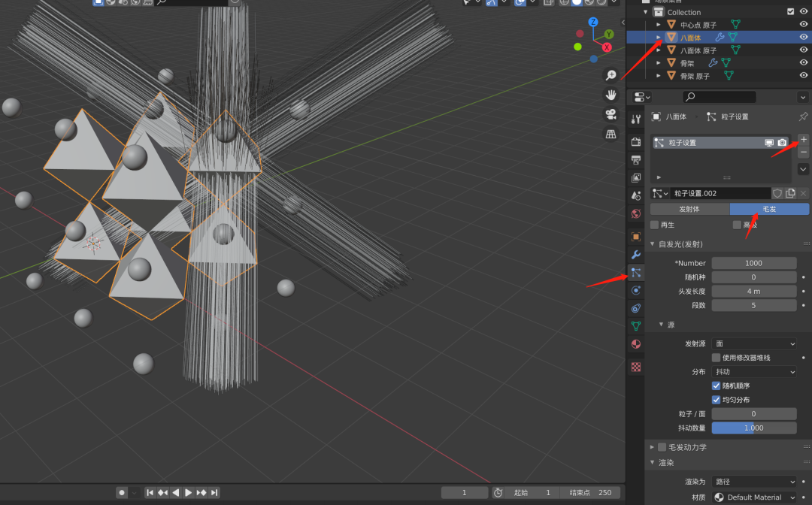Open the Object properties tab (orange square)

(x=636, y=237)
